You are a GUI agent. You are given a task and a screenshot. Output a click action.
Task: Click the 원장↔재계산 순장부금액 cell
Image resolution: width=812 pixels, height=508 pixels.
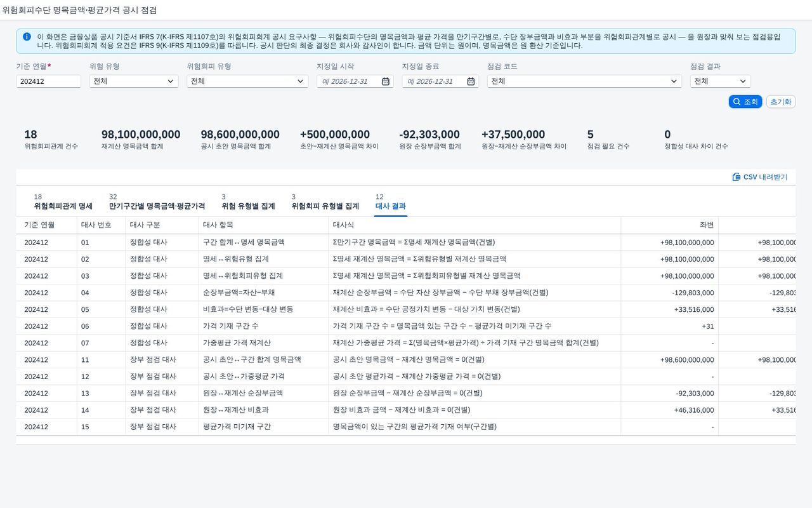(264, 394)
